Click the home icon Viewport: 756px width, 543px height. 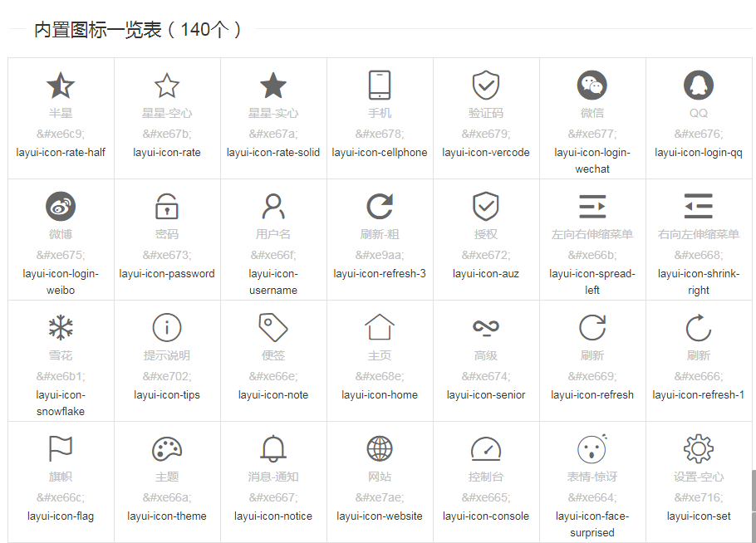coord(380,327)
